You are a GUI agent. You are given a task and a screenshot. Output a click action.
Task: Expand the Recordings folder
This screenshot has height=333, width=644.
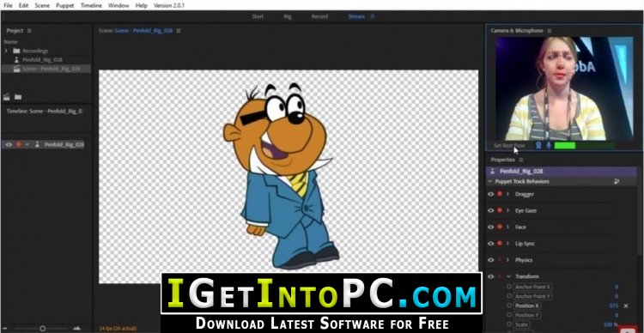tap(6, 51)
